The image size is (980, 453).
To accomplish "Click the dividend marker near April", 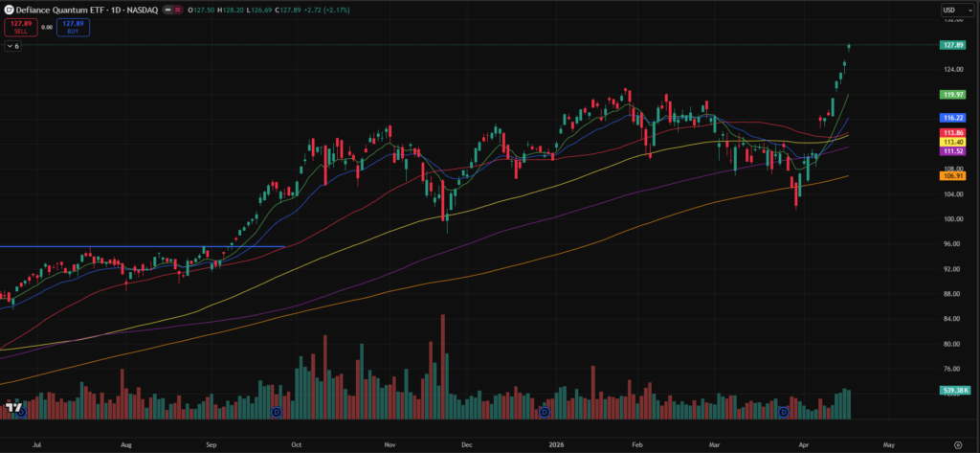I will (784, 412).
